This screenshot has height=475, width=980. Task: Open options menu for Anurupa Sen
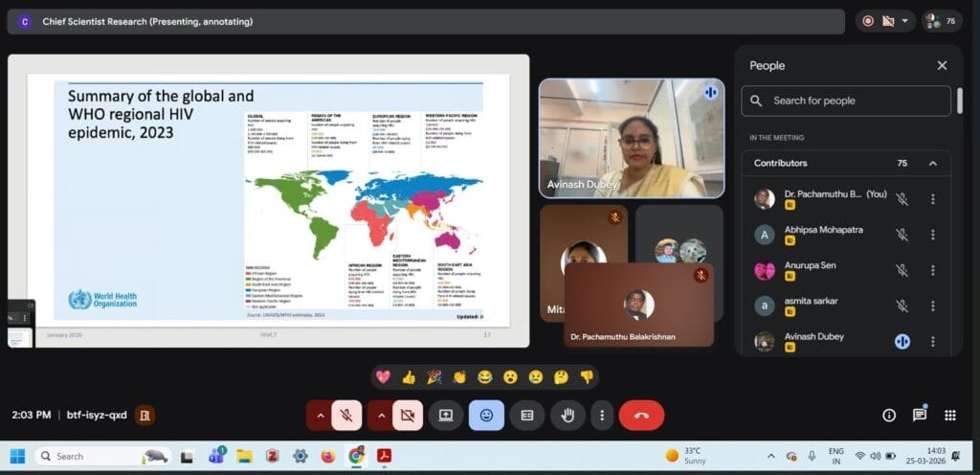pos(932,270)
